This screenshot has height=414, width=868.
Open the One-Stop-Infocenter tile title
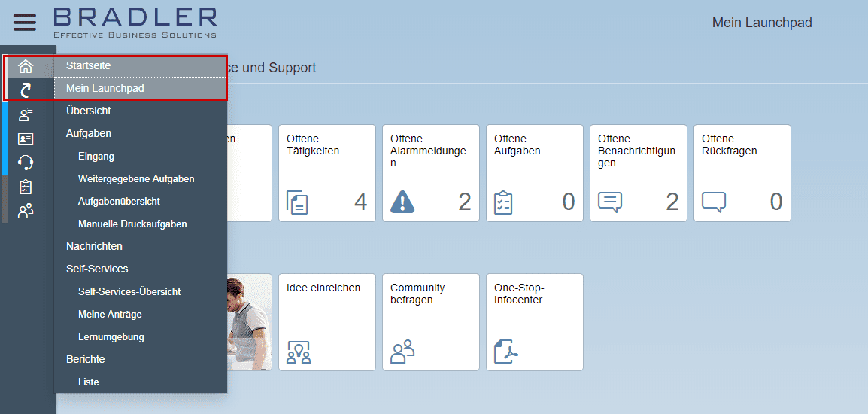click(x=519, y=294)
